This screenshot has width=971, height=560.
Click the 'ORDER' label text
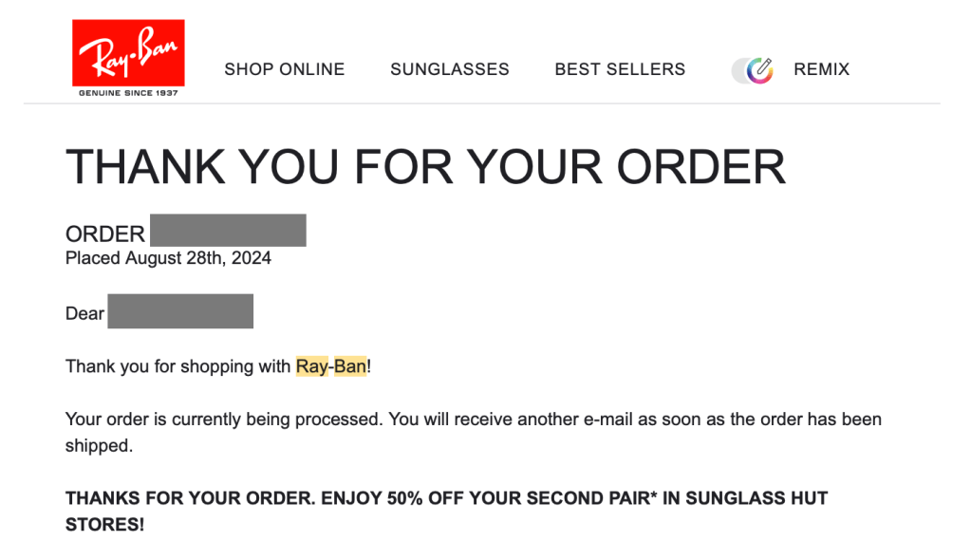pos(104,233)
